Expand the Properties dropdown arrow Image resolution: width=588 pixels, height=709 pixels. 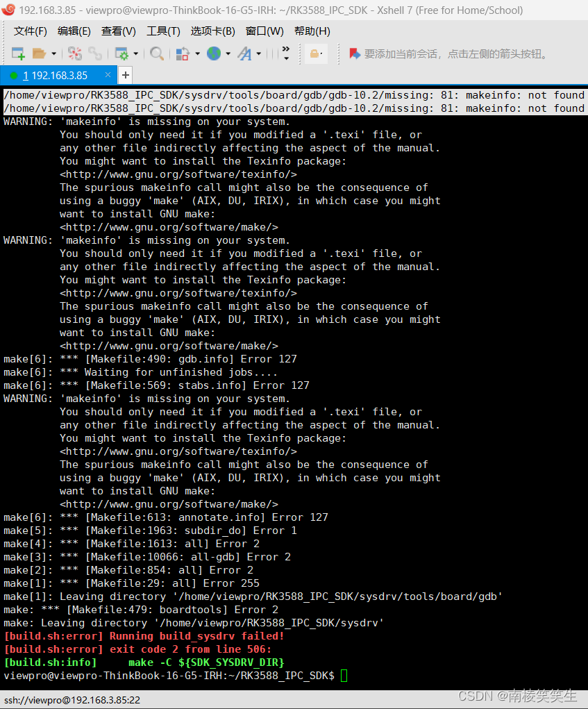(135, 53)
